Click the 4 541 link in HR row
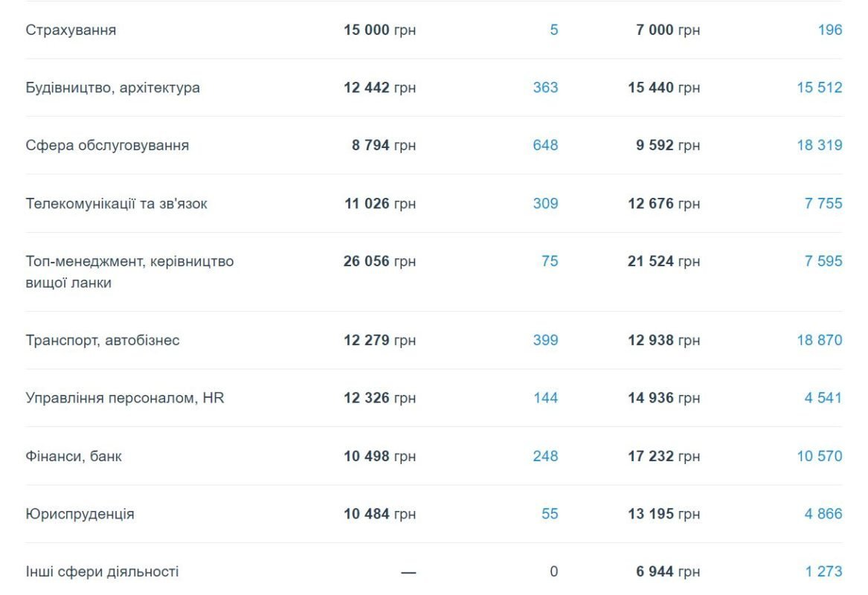Image resolution: width=868 pixels, height=595 pixels. click(x=823, y=398)
